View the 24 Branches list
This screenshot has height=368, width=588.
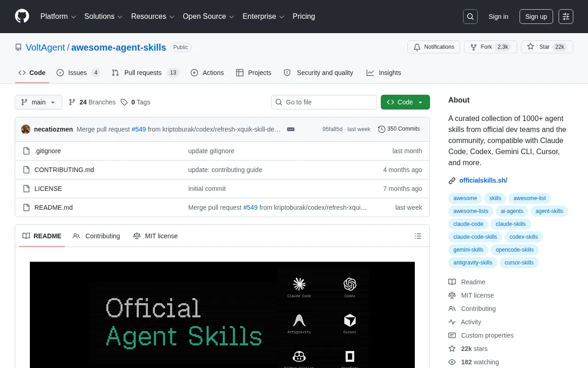coord(92,102)
